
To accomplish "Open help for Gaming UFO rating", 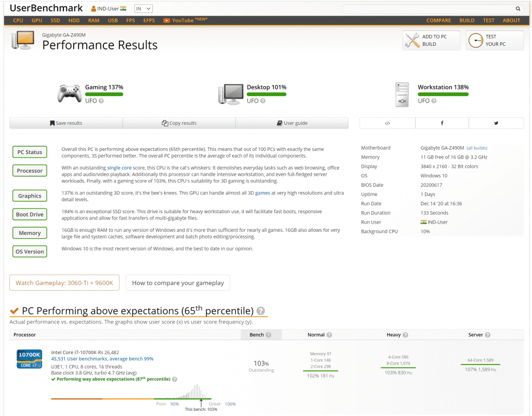I will click(x=101, y=101).
